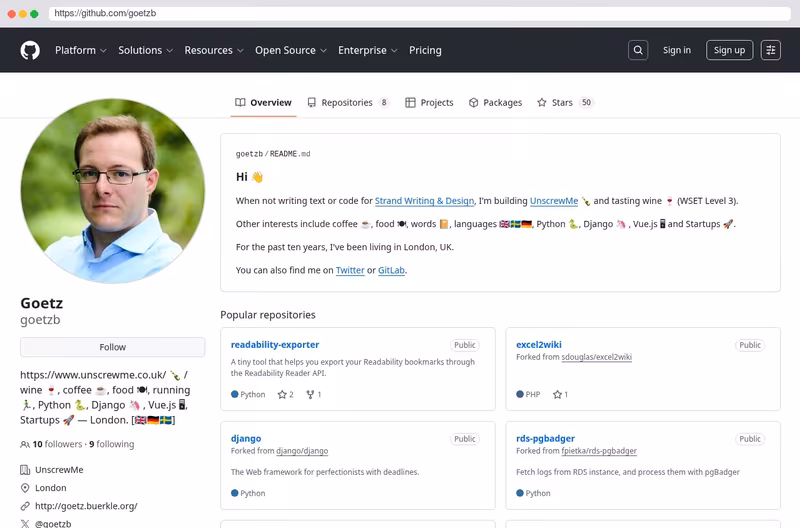Expand the Platform menu
This screenshot has width=800, height=528.
81,50
